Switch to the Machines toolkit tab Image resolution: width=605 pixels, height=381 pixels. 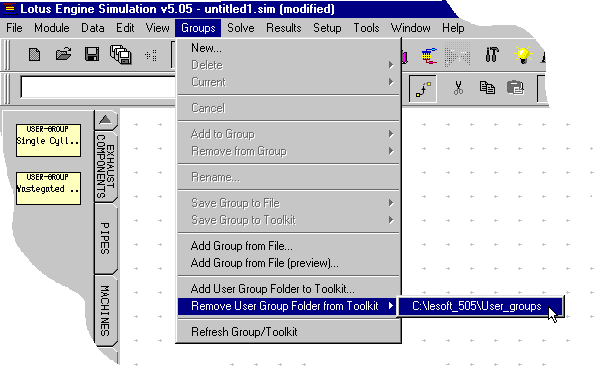pyautogui.click(x=105, y=310)
